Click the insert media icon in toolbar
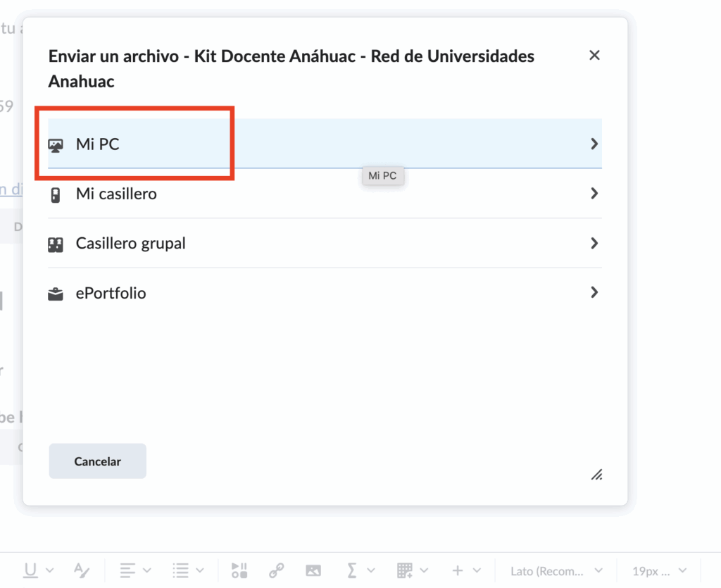 (239, 570)
